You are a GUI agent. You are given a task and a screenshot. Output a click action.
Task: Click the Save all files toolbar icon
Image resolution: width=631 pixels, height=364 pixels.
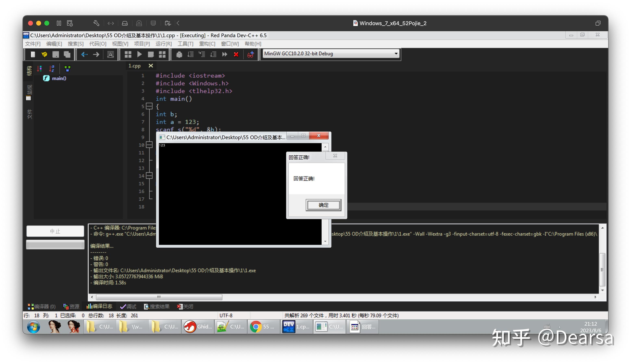[x=67, y=54]
